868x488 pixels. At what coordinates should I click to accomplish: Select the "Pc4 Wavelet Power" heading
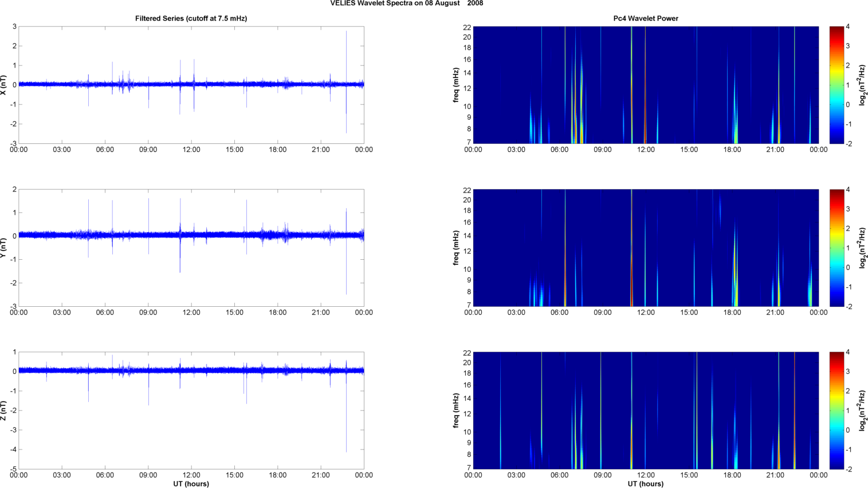pos(646,18)
